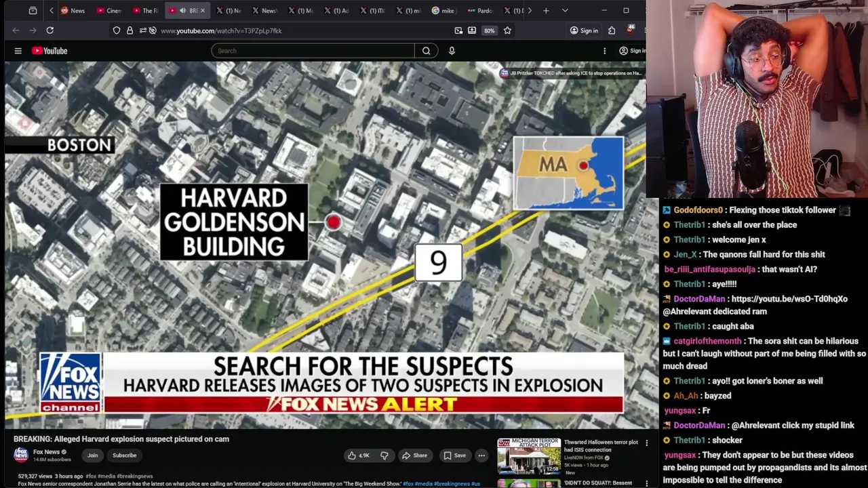868x488 pixels.
Task: Switch to the Ciner YouTube tab
Action: tap(108, 10)
